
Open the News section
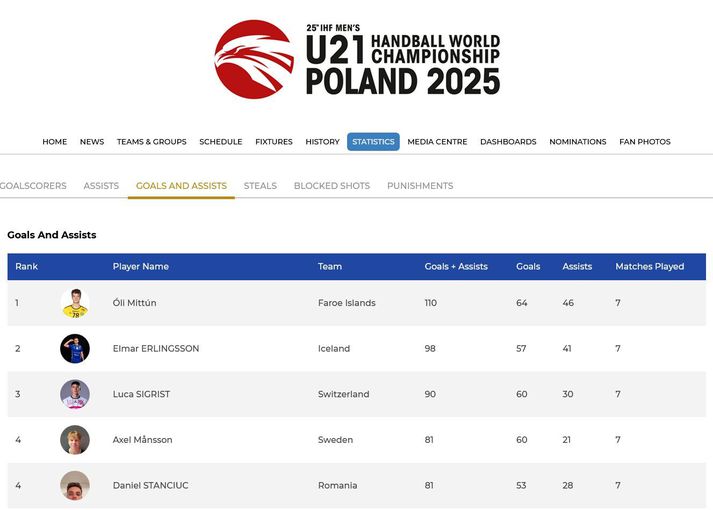click(x=92, y=142)
